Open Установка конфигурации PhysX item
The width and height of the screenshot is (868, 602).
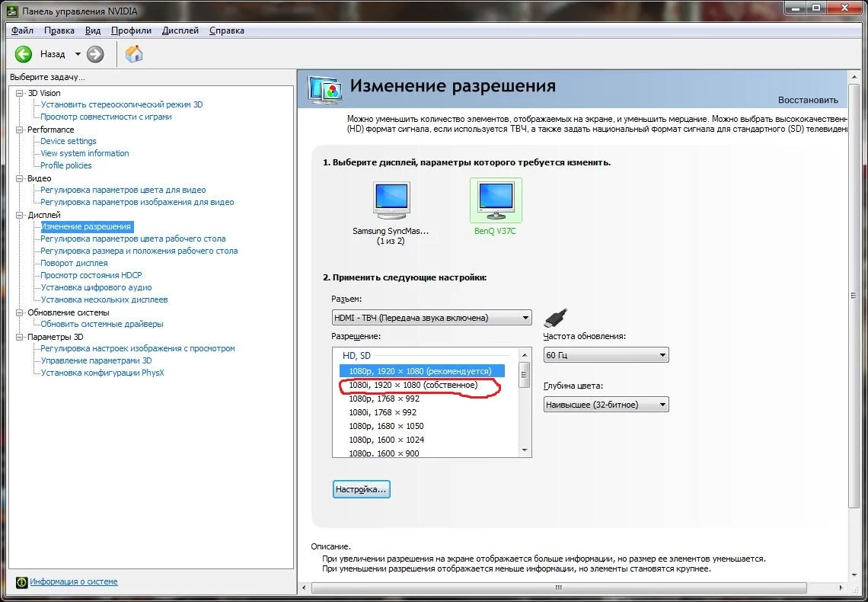103,373
